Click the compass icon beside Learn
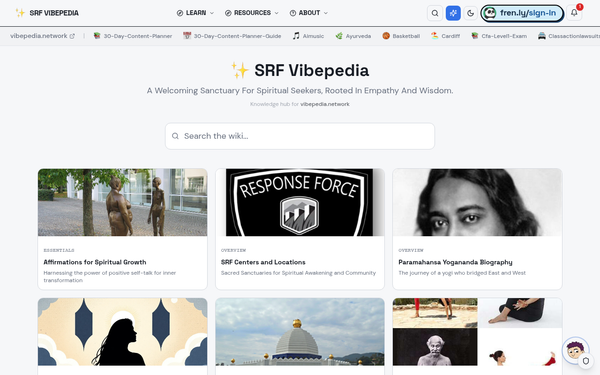This screenshot has height=375, width=600. click(180, 13)
